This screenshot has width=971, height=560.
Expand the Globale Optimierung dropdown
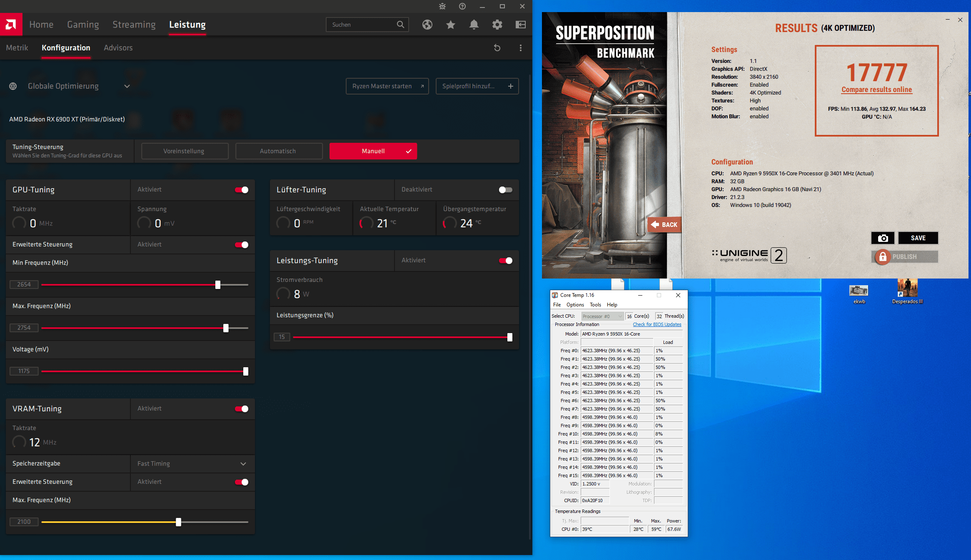tap(127, 86)
